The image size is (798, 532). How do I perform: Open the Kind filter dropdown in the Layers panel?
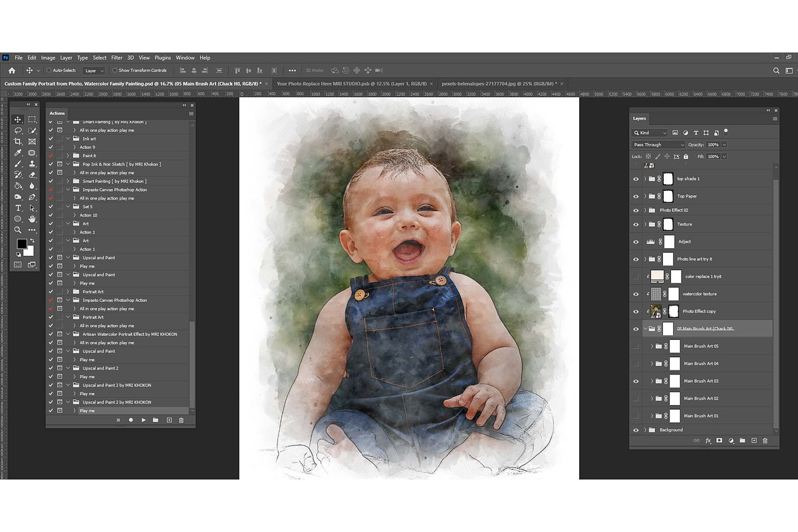coord(650,133)
